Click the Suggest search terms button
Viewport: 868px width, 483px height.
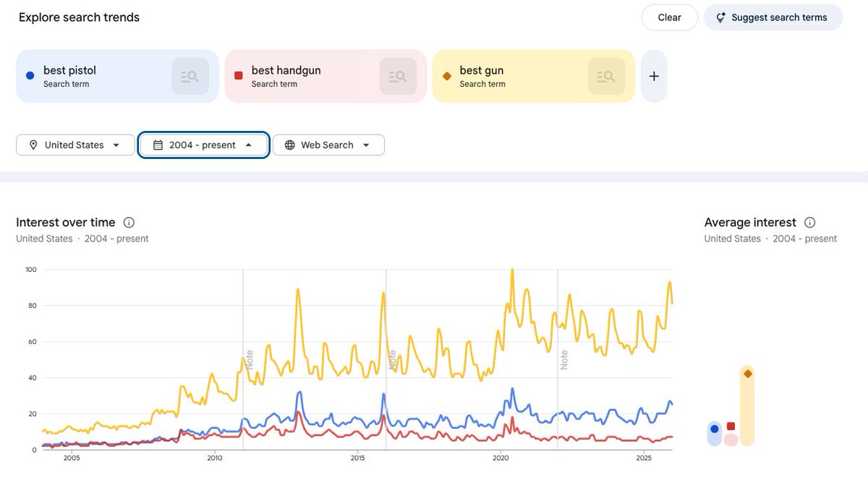pos(773,17)
